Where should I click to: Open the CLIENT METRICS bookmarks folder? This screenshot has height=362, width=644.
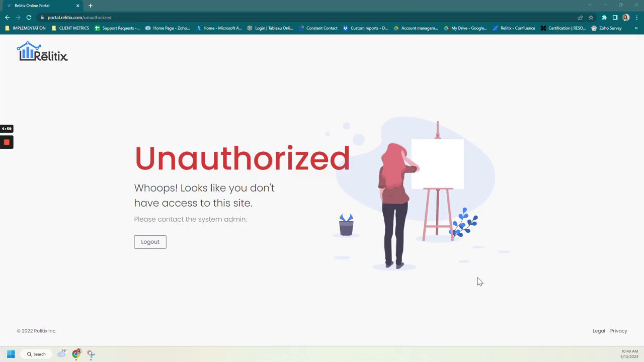point(70,28)
